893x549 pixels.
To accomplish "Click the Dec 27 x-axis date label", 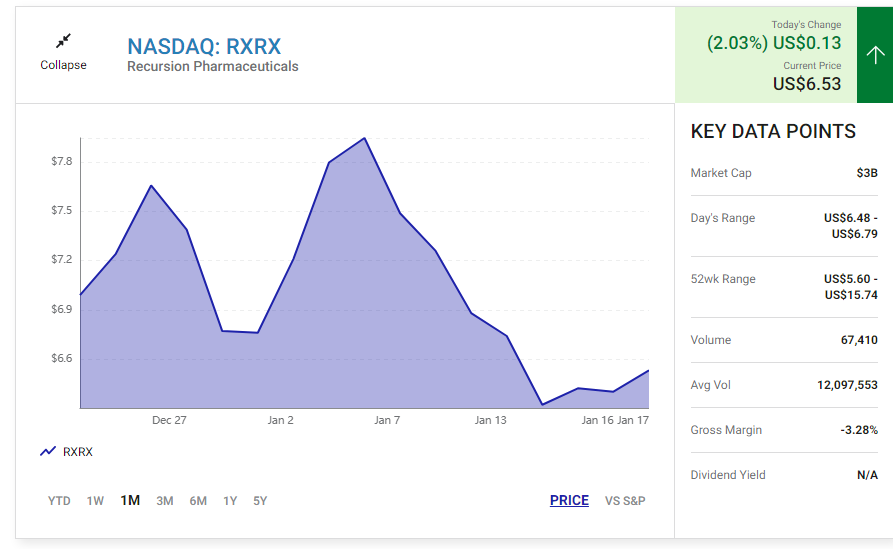I will (x=169, y=420).
